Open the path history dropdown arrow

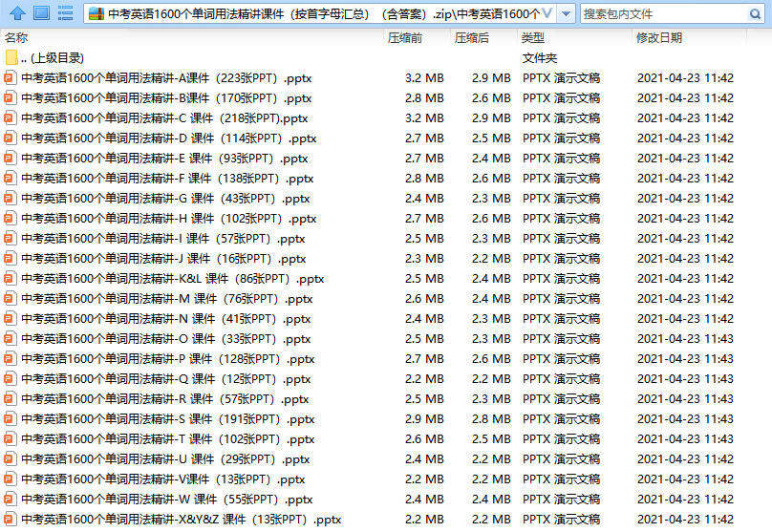pyautogui.click(x=566, y=14)
